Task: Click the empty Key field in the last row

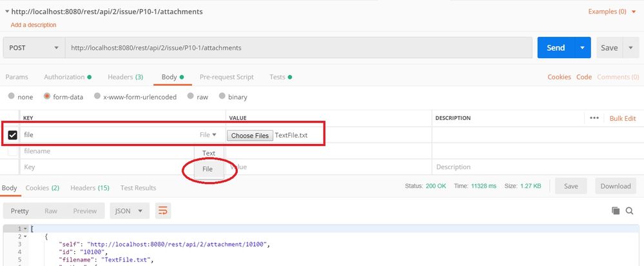Action: 107,167
